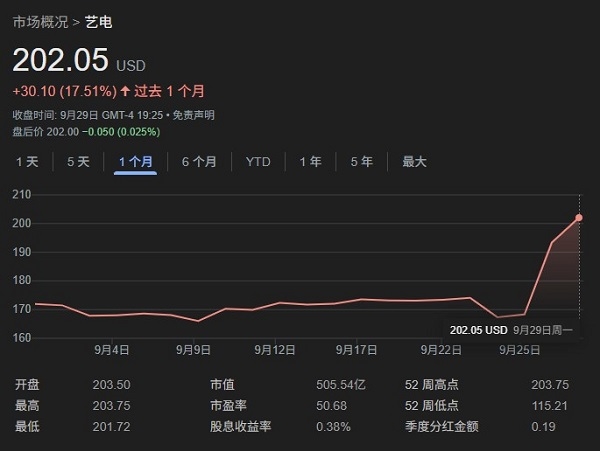Select the 1 年 range tab

310,161
